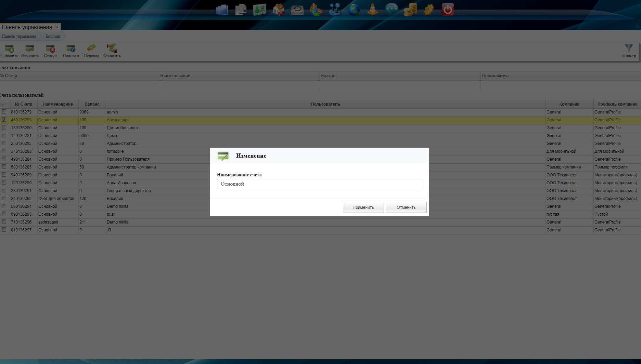
Task: Click company name пустая
Action: tap(553, 214)
